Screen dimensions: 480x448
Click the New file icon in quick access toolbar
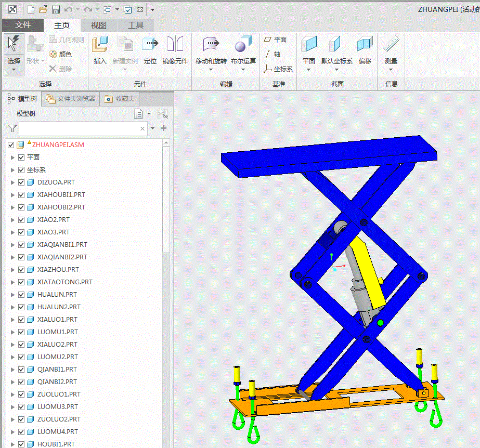(x=31, y=10)
